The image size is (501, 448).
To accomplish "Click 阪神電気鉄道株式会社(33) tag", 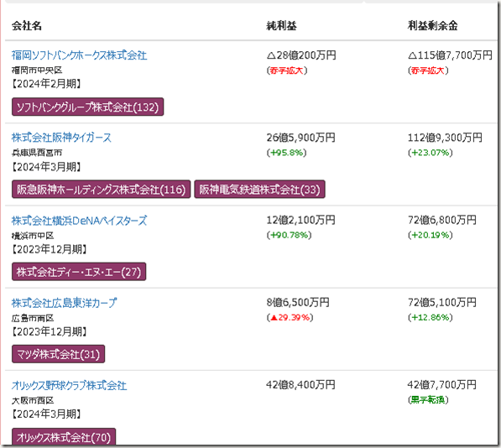I will [260, 190].
